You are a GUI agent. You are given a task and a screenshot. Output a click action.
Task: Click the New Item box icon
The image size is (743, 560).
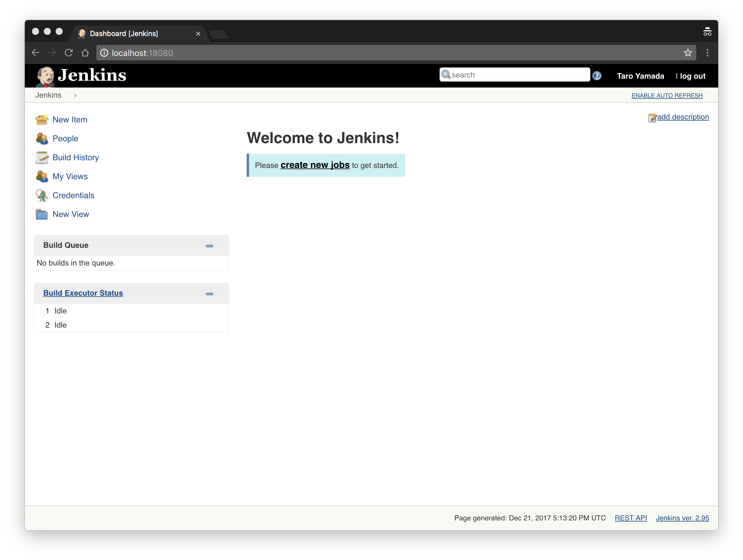(42, 119)
